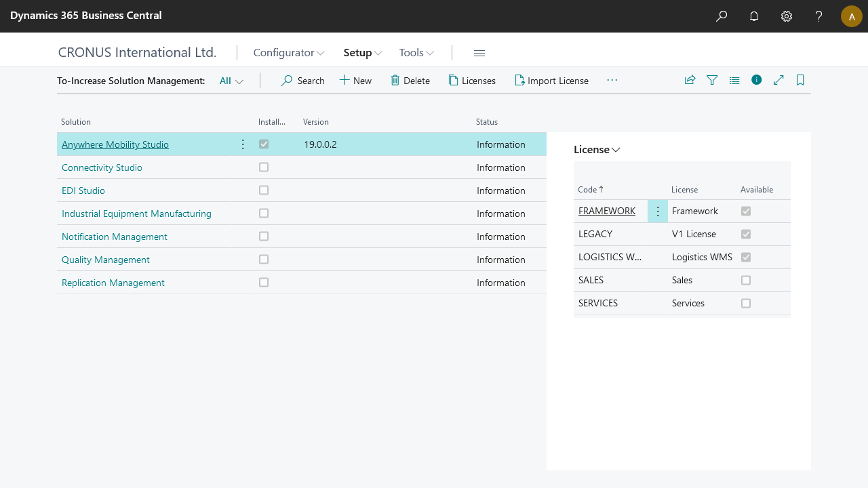Switch list view layout icon
This screenshot has height=488, width=868.
734,80
